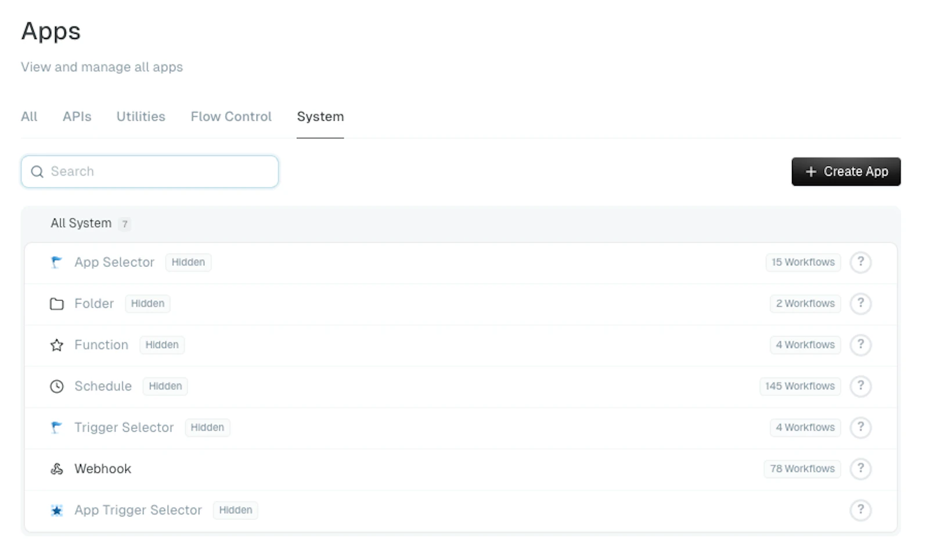Switch to the APIs tab
The height and width of the screenshot is (560, 929).
(x=77, y=117)
